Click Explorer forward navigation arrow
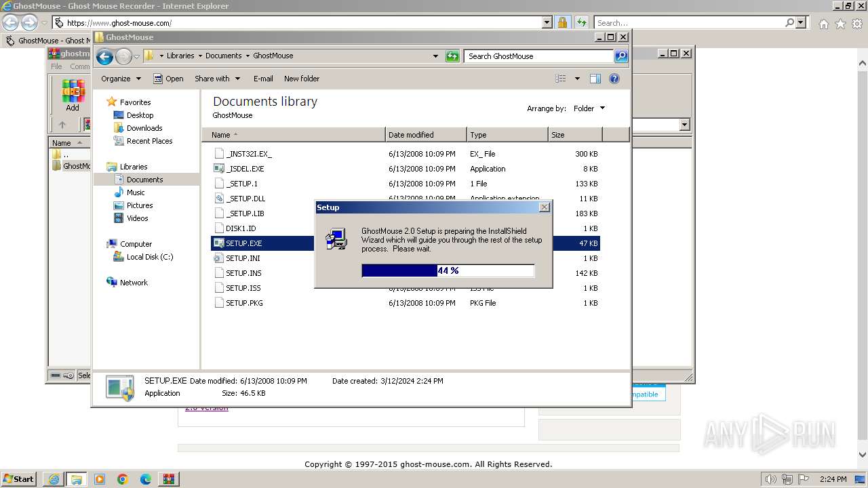Screen dimensions: 868x488 coord(123,56)
